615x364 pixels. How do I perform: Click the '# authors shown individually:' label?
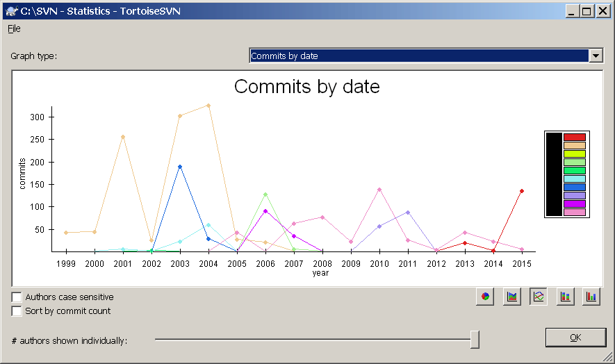pos(69,341)
